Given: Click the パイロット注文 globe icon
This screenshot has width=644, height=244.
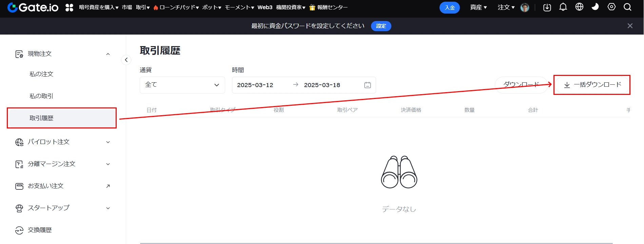Looking at the screenshot, I should 19,142.
